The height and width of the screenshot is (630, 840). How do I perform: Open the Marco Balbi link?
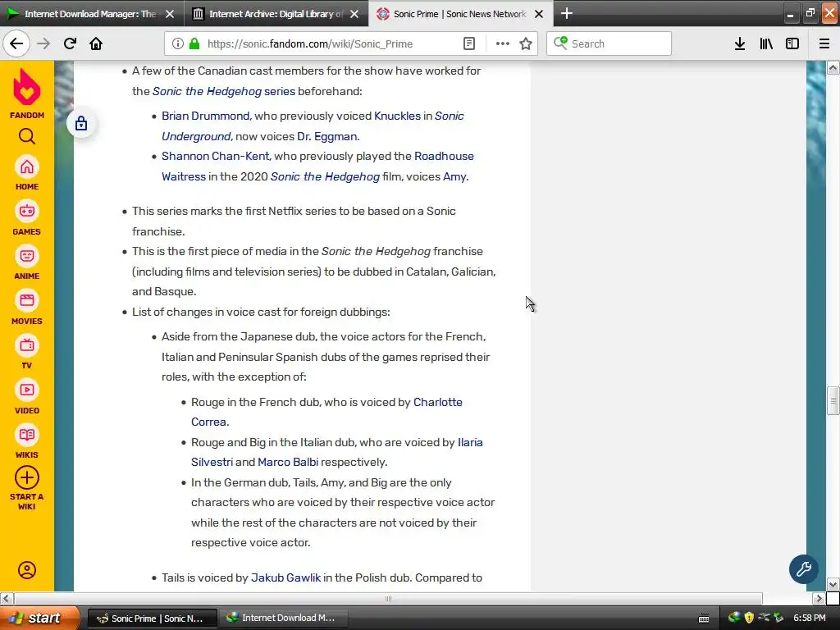coord(288,463)
